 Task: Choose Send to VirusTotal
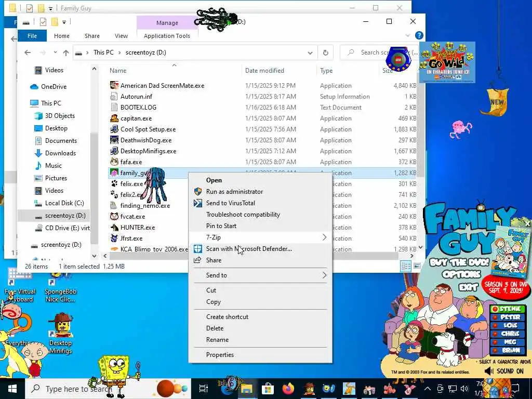[230, 203]
